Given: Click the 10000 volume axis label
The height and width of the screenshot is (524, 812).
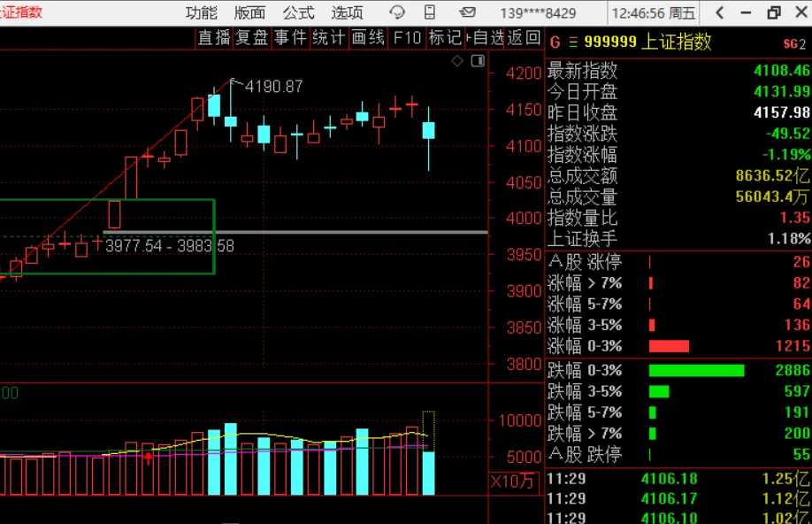Looking at the screenshot, I should coord(520,420).
